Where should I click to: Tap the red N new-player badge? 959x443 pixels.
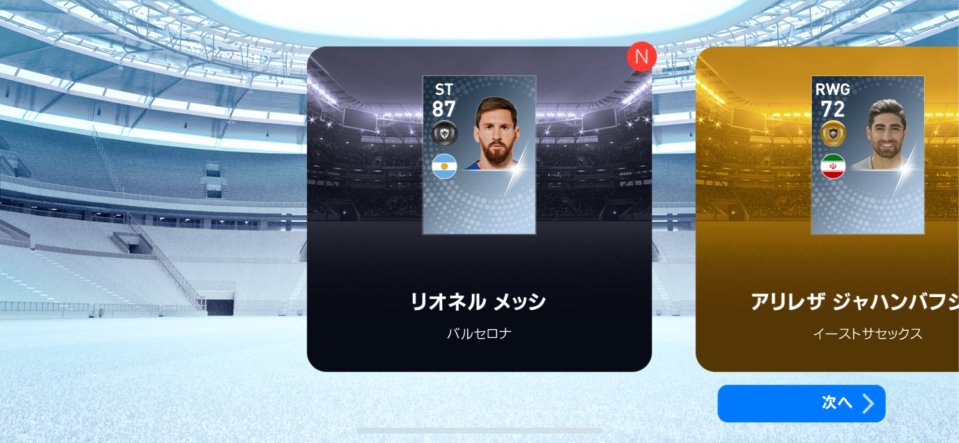641,57
